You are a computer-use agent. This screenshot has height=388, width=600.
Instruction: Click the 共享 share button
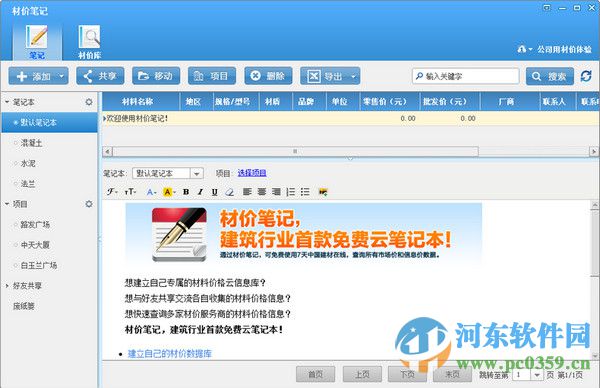[100, 76]
